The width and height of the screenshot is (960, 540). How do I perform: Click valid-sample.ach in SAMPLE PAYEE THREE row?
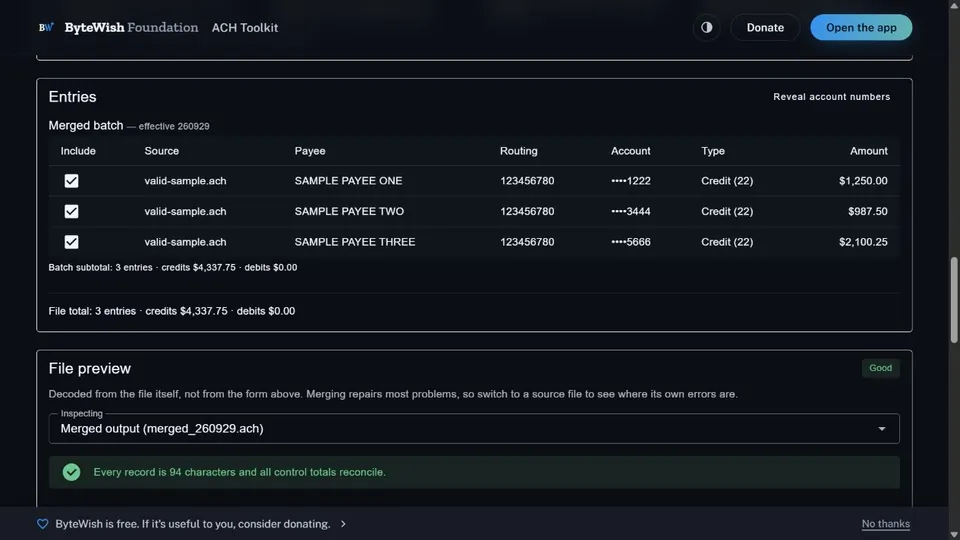point(185,242)
